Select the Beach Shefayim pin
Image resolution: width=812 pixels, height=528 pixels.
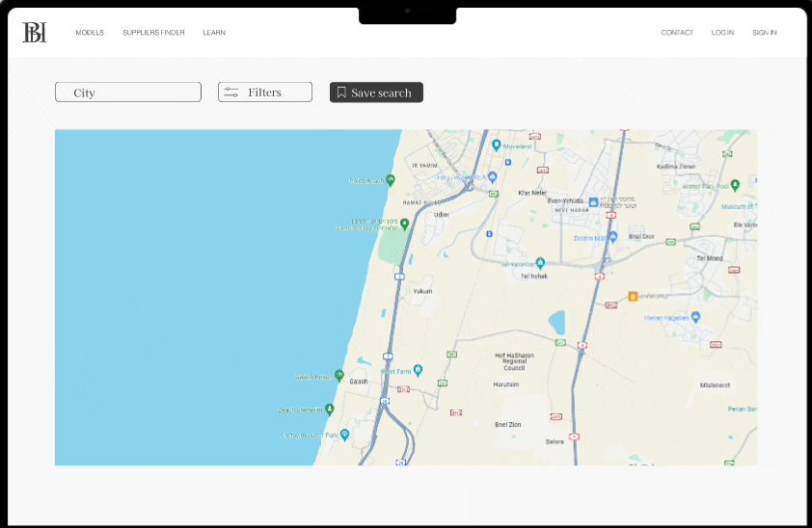[x=329, y=409]
